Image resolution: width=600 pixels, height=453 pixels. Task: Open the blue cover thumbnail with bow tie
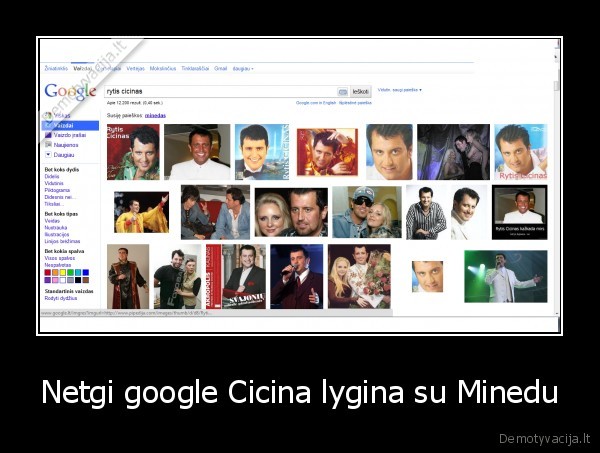tap(262, 152)
